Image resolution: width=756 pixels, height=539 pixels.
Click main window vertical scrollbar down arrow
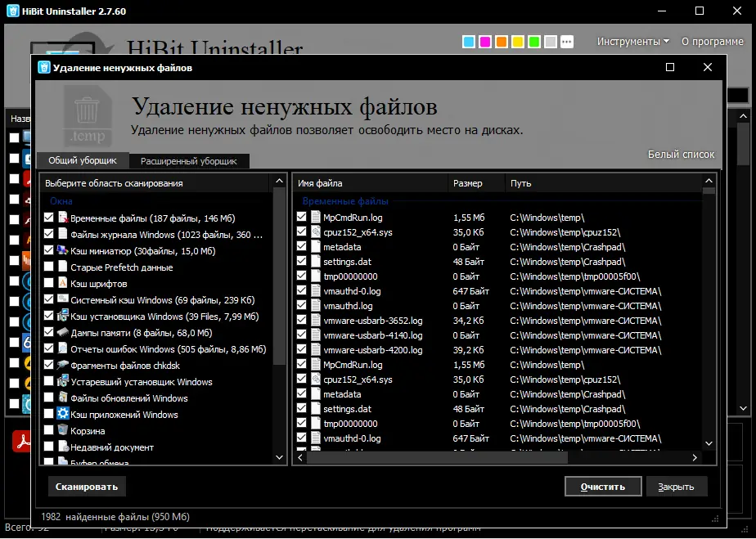pos(744,408)
